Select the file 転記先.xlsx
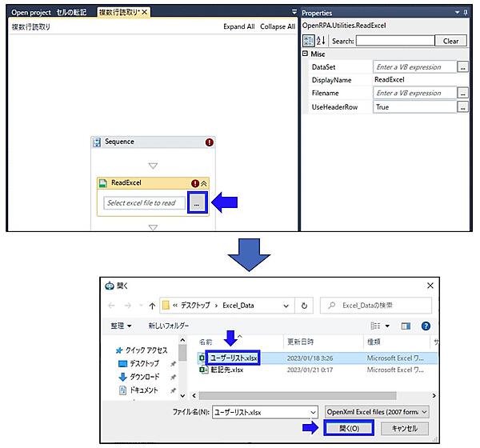Image resolution: width=480 pixels, height=448 pixels. [x=227, y=370]
